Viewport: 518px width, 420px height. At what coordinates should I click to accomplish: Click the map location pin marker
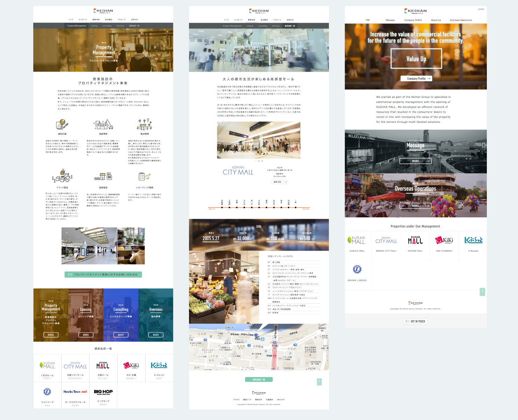[256, 336]
